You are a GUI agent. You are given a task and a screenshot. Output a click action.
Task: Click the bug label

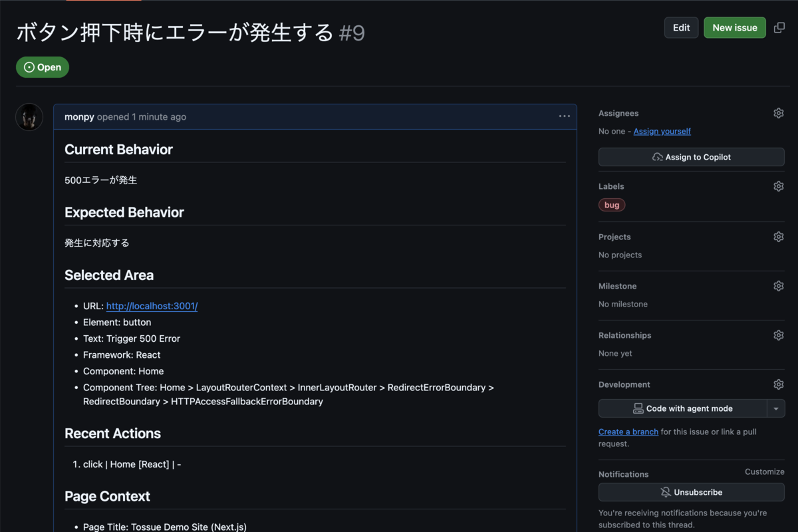pyautogui.click(x=612, y=205)
